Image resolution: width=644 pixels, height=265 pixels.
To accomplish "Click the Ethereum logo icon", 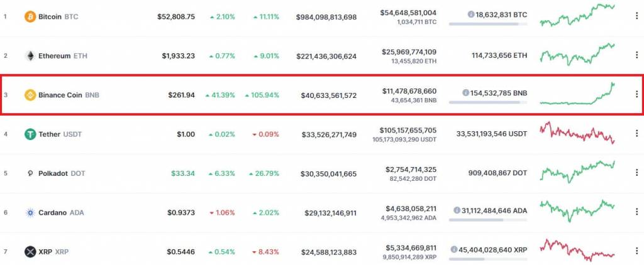I will (30, 56).
